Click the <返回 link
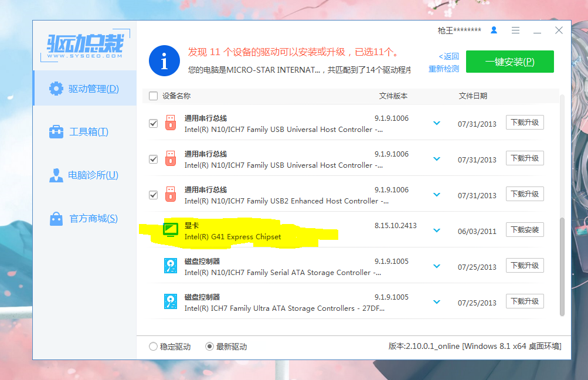The height and width of the screenshot is (380, 588). click(448, 56)
